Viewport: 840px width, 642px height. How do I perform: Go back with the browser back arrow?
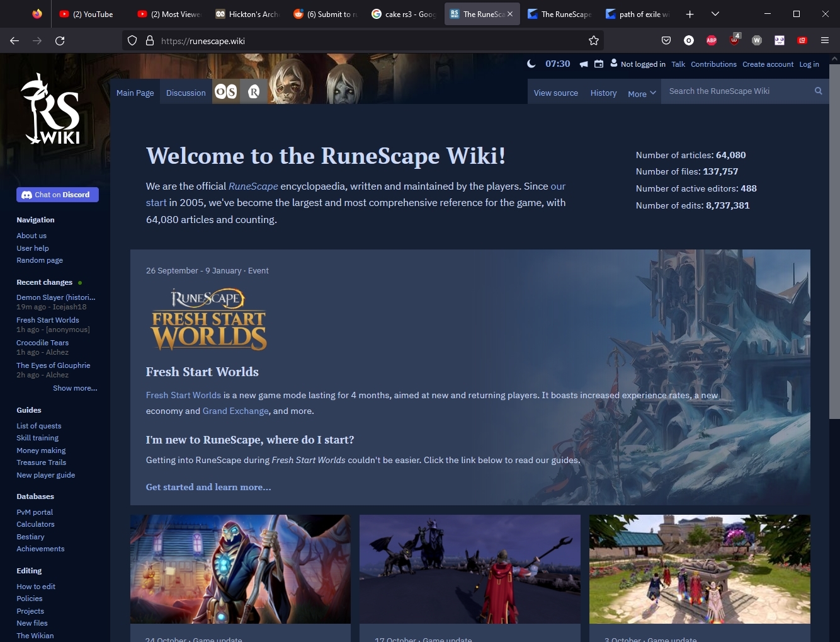(14, 40)
